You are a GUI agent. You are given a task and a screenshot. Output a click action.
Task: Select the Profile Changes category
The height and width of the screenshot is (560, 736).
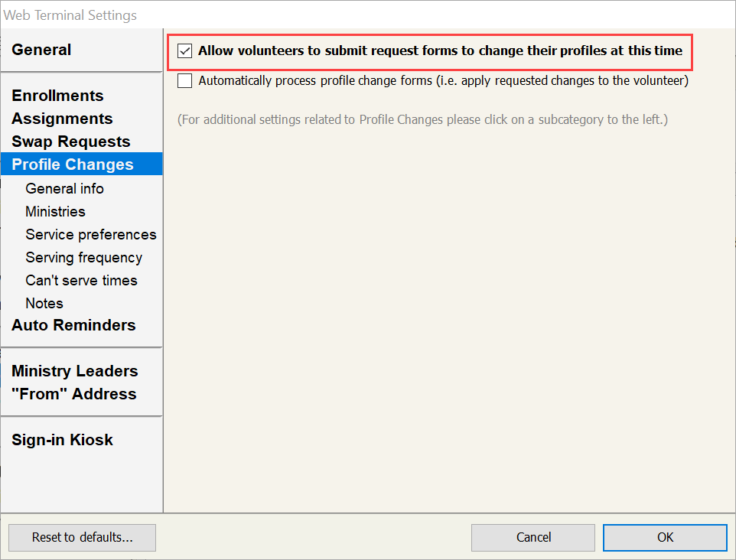73,164
